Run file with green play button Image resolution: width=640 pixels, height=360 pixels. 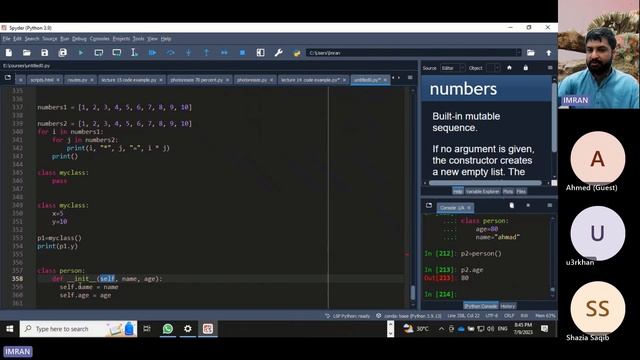[81, 53]
